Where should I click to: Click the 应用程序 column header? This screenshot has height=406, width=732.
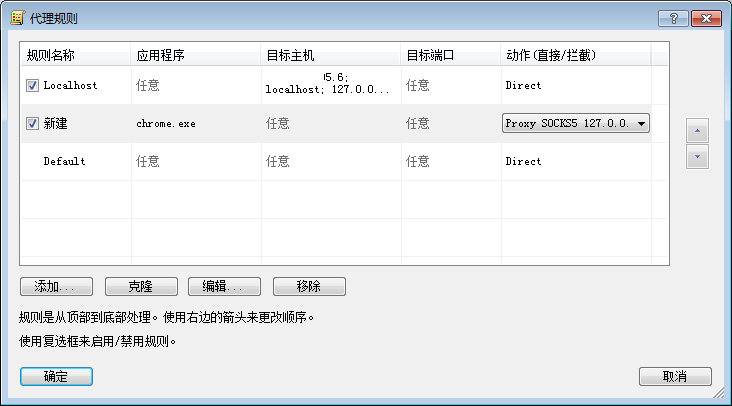pos(196,55)
